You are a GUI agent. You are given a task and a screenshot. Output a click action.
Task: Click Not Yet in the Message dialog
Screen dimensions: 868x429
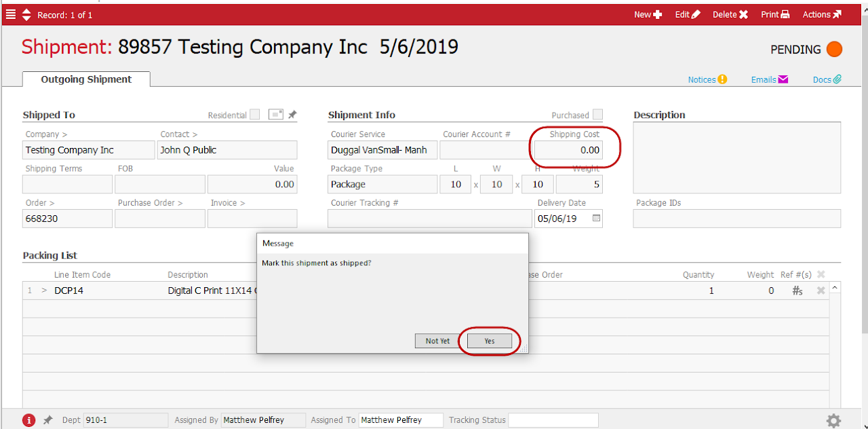click(437, 341)
